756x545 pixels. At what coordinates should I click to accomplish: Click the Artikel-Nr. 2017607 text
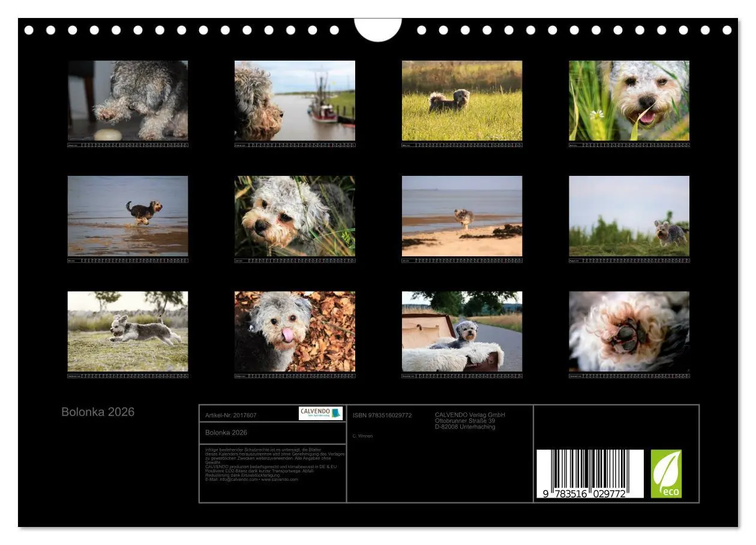[x=231, y=415]
